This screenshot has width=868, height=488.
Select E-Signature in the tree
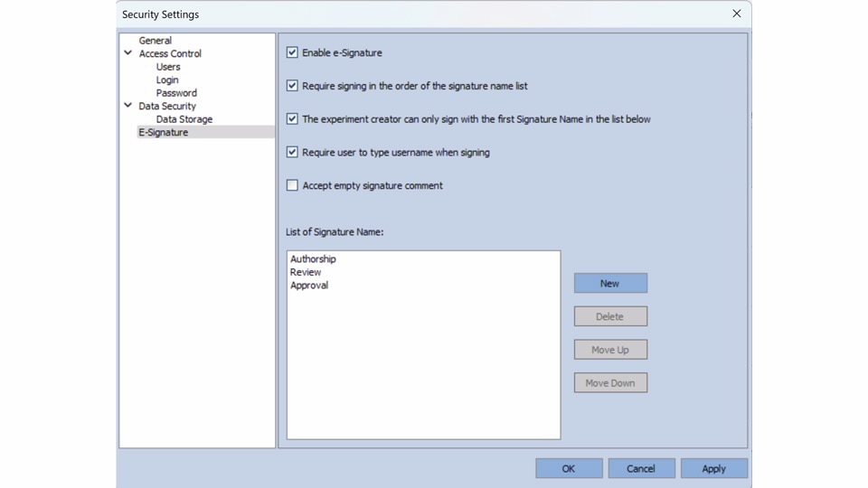coord(164,132)
